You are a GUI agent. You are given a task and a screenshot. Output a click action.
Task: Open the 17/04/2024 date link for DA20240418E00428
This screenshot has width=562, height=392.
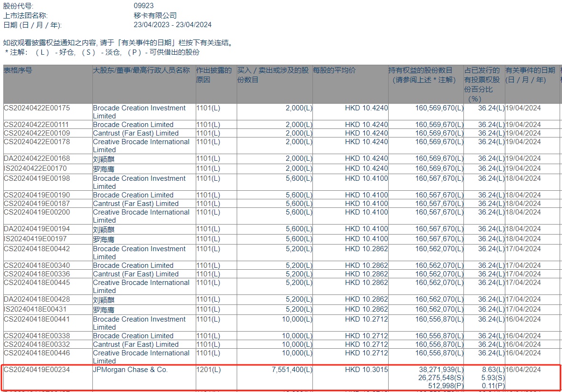pyautogui.click(x=523, y=299)
